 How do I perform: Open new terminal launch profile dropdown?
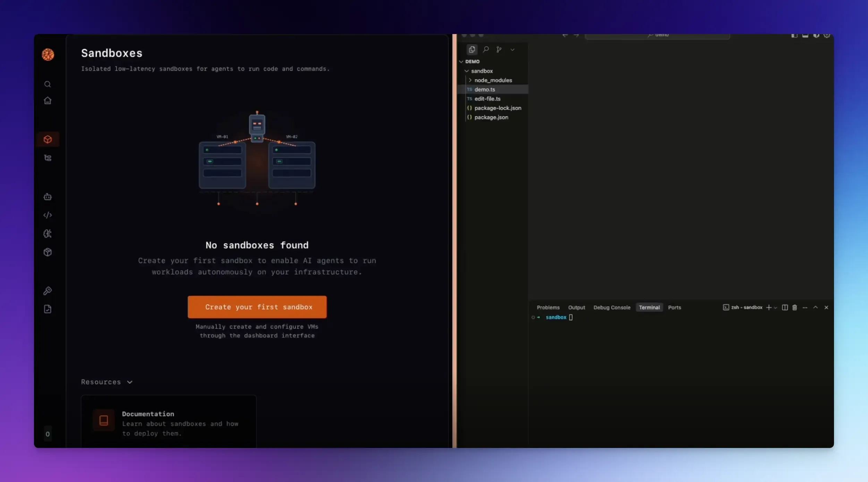tap(776, 308)
